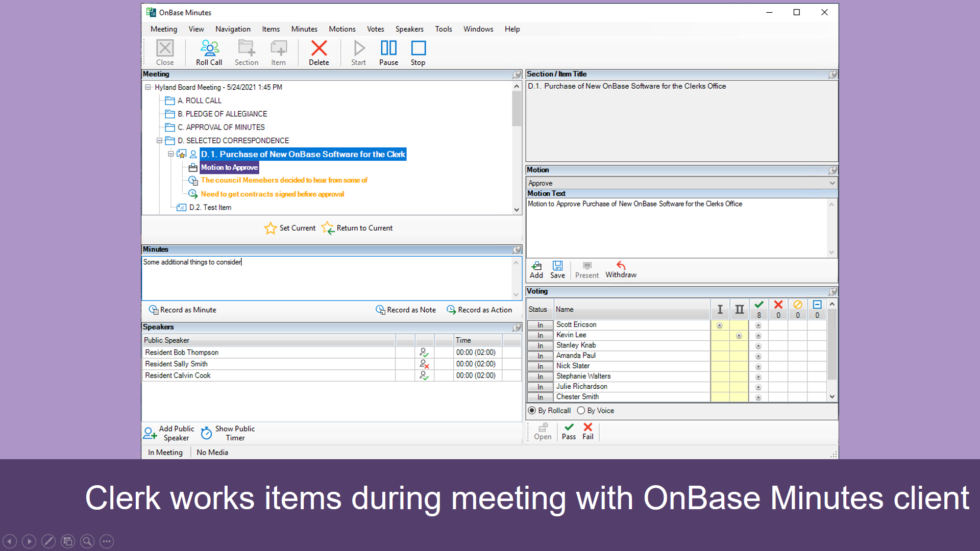Open the Navigation menu
Screen dimensions: 980x551
point(233,29)
